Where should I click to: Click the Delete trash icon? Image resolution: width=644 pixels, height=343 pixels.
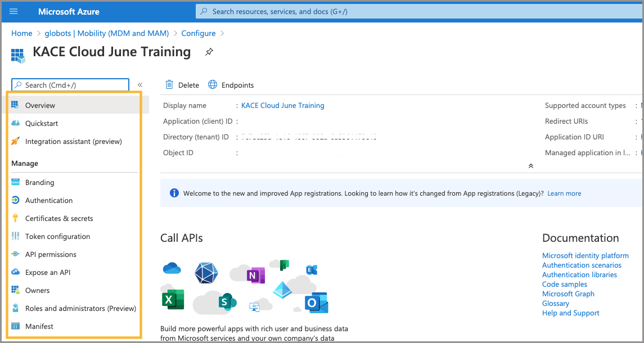(x=169, y=85)
